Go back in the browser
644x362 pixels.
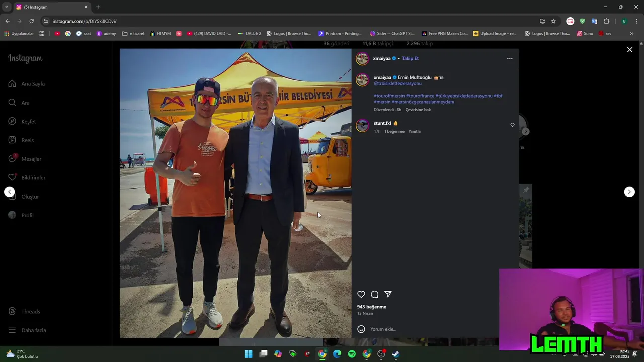[x=7, y=21]
